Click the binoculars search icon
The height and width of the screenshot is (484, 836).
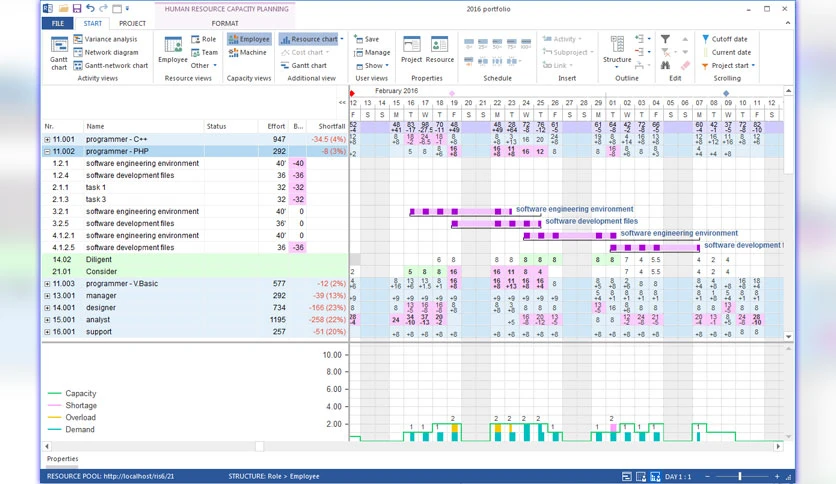click(x=665, y=66)
